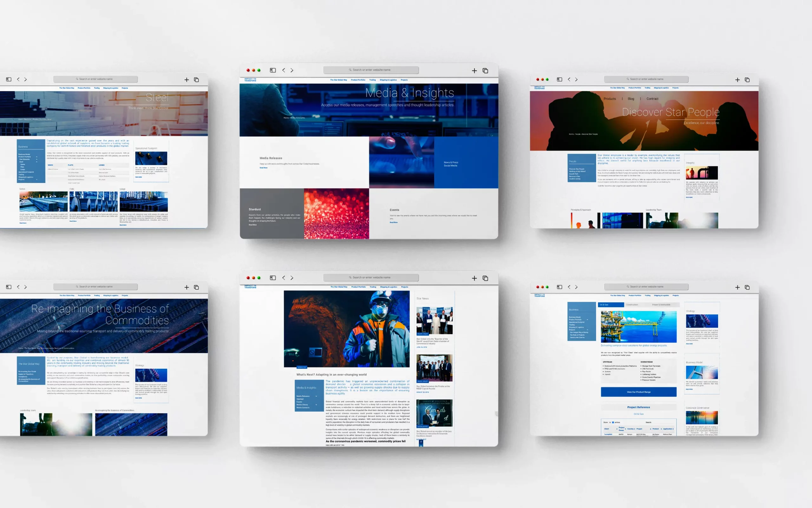Collapse Steel submenu chevron in Steel window sidebar
812x508 pixels.
(x=36, y=162)
